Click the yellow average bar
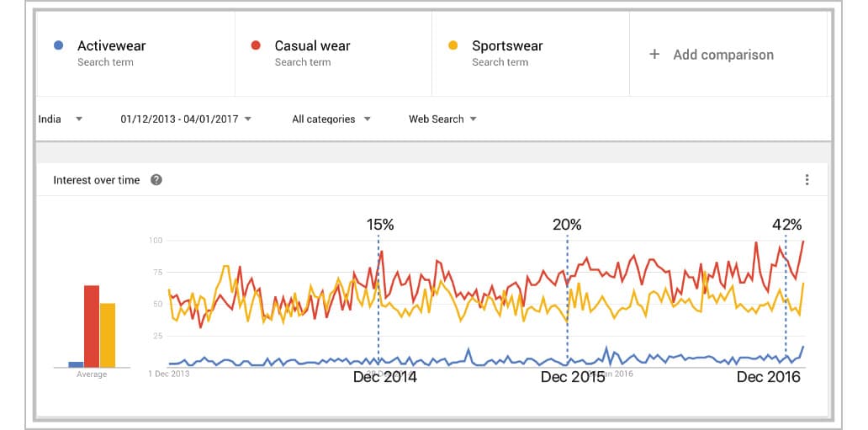This screenshot has height=430, width=868. [107, 335]
